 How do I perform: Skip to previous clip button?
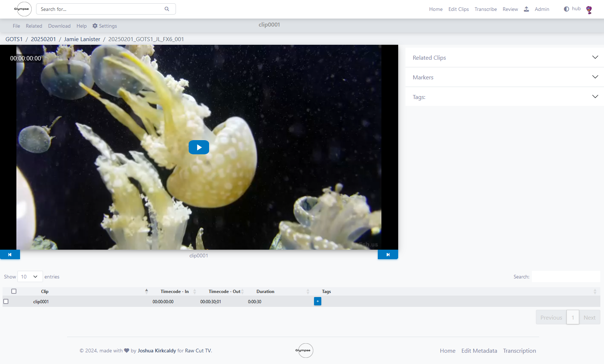coord(10,255)
